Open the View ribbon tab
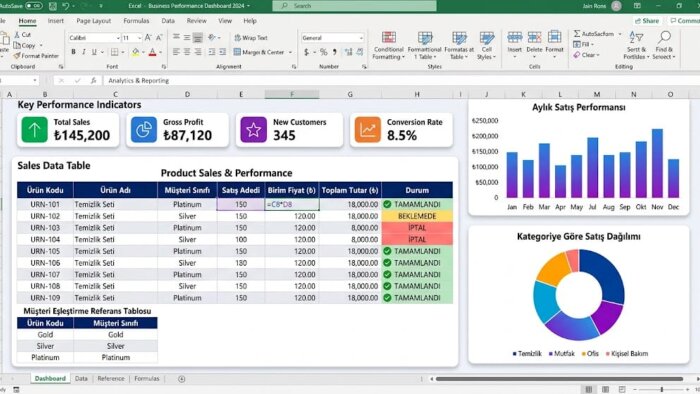Screen dimensions: 700x394 coord(225,21)
